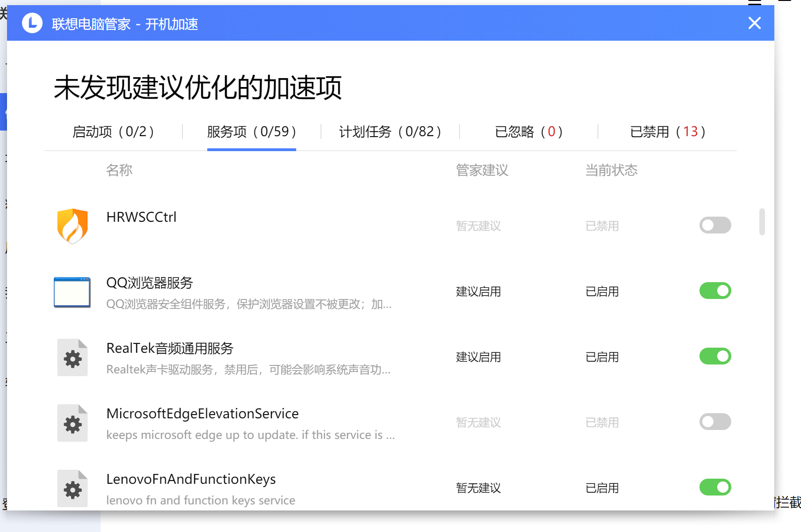Screen dimensions: 801x532
Task: Click the 管家建议 column header
Action: (482, 170)
